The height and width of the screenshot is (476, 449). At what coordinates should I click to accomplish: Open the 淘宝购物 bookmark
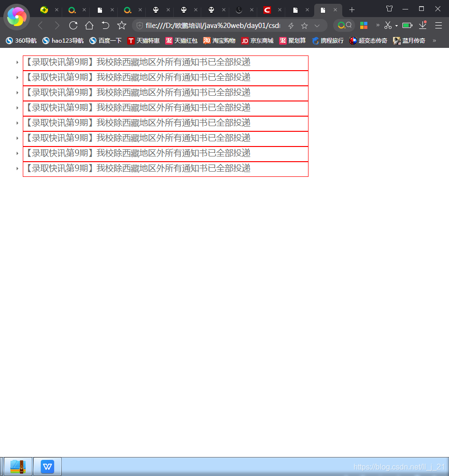point(219,41)
